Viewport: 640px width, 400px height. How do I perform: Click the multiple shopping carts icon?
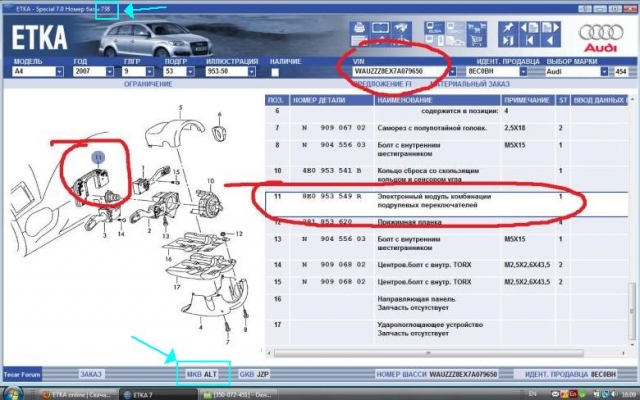477,28
